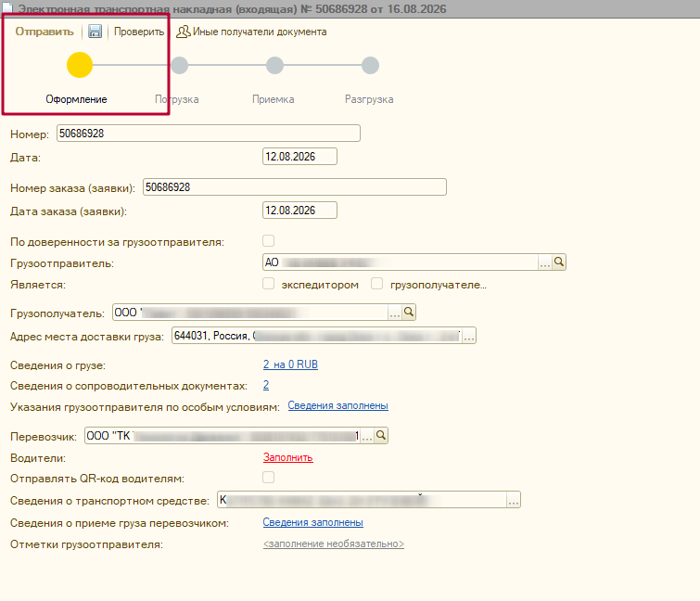Click the Отправить button

(45, 32)
